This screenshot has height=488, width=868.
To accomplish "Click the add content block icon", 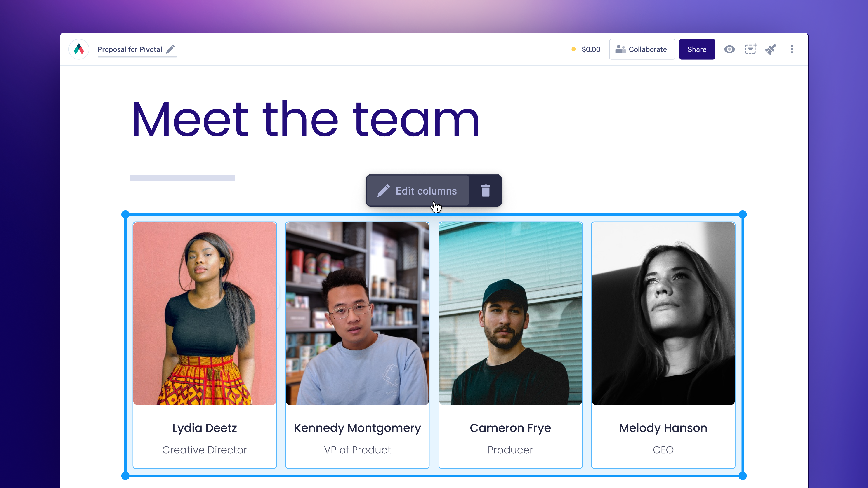I will click(x=750, y=49).
